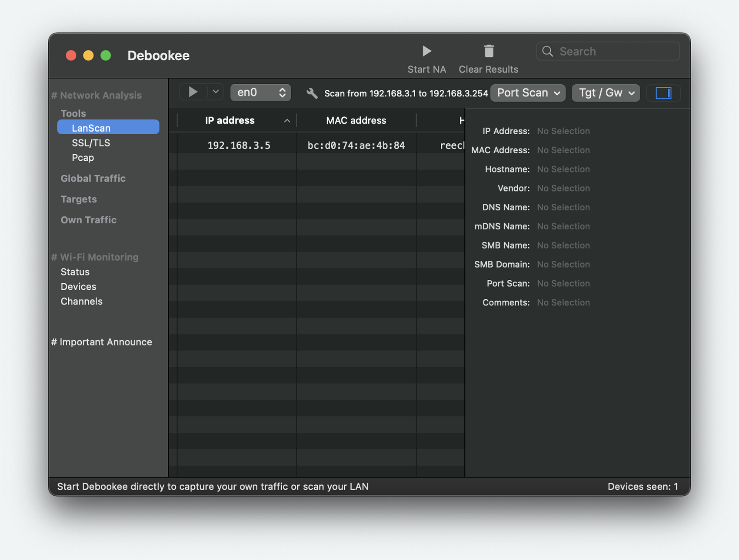This screenshot has width=739, height=560.
Task: Open the en0 interface selector
Action: coord(260,93)
